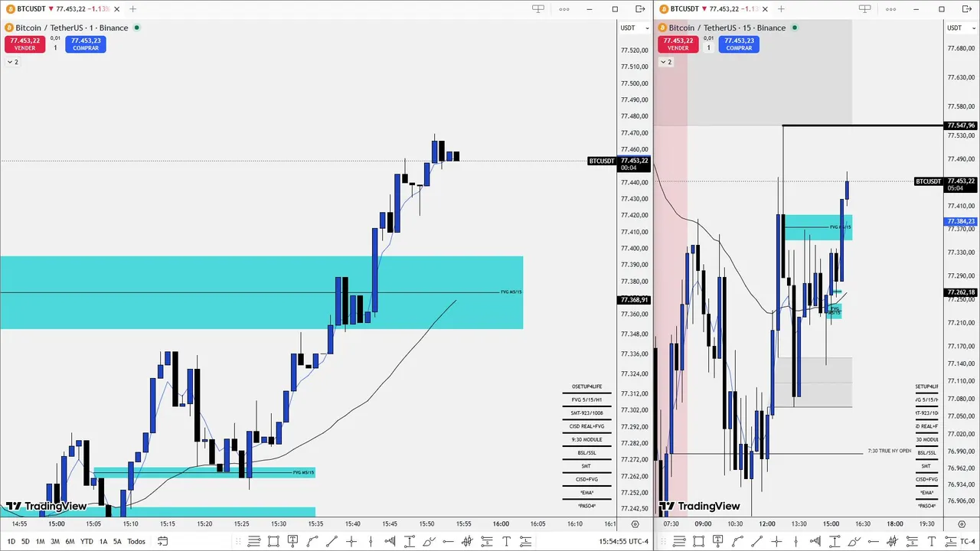Select the Fib retracement tool in left chart toolbar

(254, 541)
